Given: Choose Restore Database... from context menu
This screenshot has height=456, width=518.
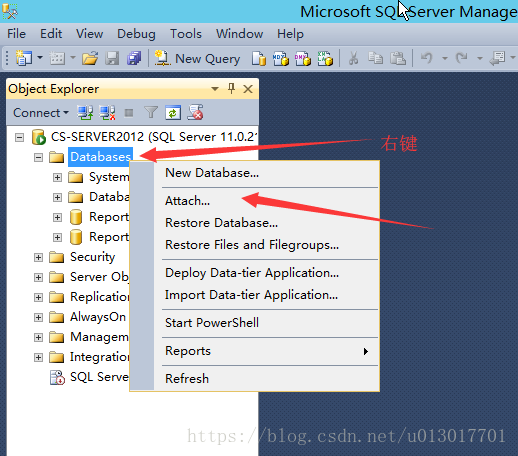Looking at the screenshot, I should coord(221,223).
